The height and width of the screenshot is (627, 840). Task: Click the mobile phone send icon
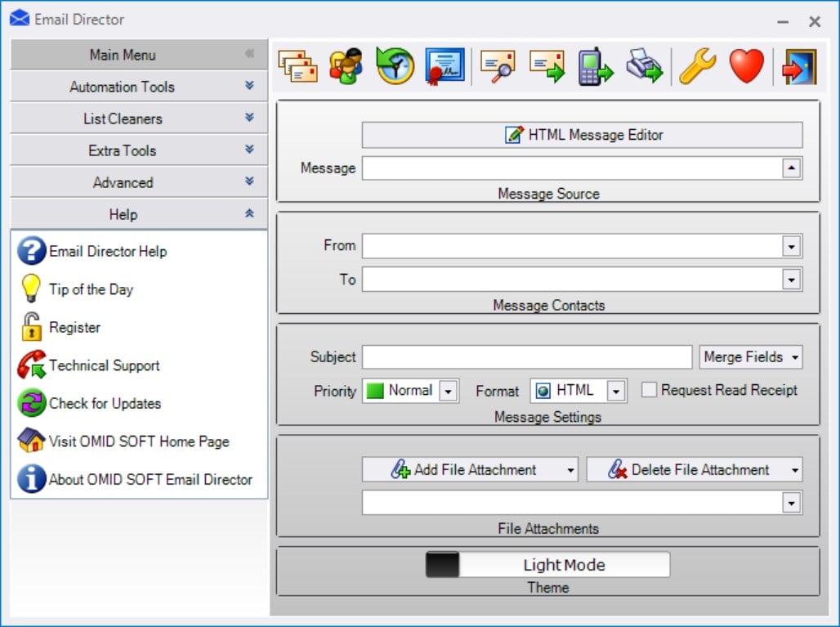click(595, 66)
